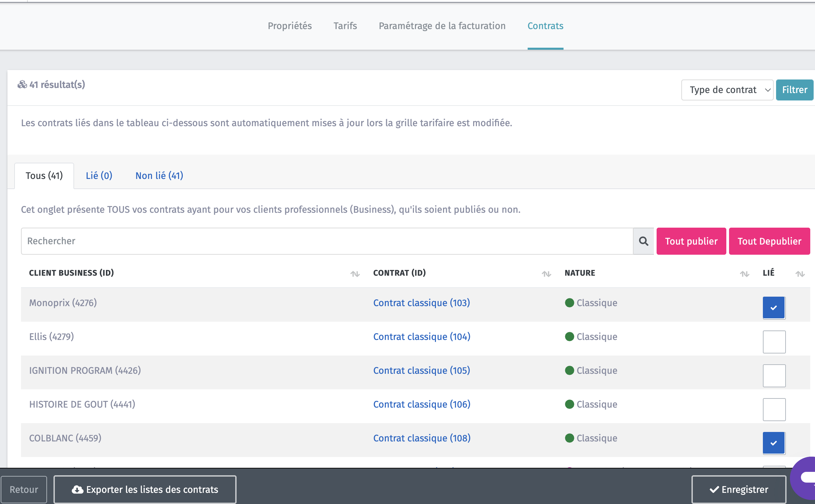The width and height of the screenshot is (815, 504).
Task: Click the Classique nature in COLBLANC row
Action: click(x=597, y=438)
